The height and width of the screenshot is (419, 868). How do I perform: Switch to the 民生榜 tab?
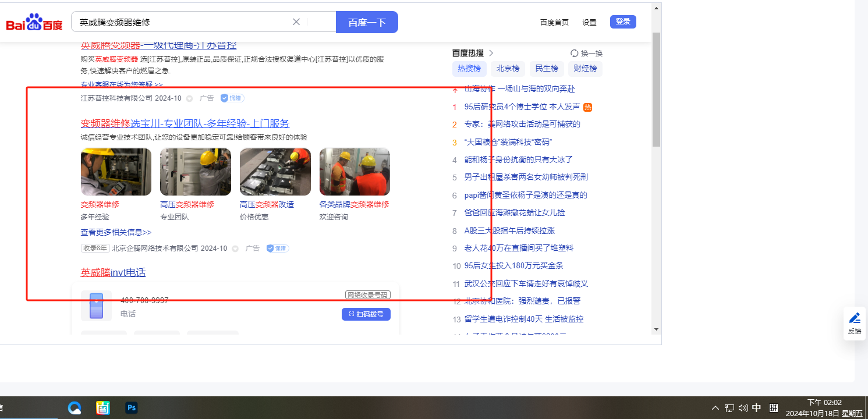pyautogui.click(x=547, y=69)
